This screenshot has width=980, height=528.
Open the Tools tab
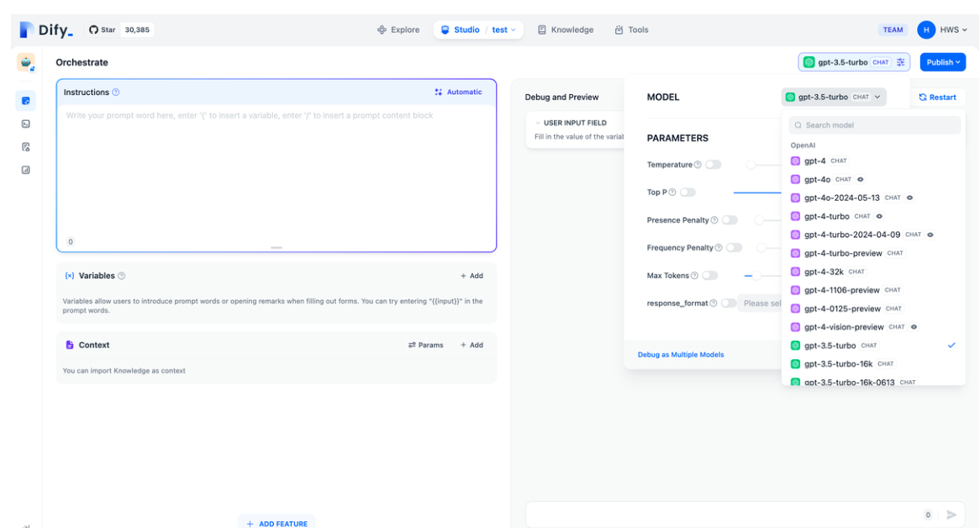click(631, 29)
